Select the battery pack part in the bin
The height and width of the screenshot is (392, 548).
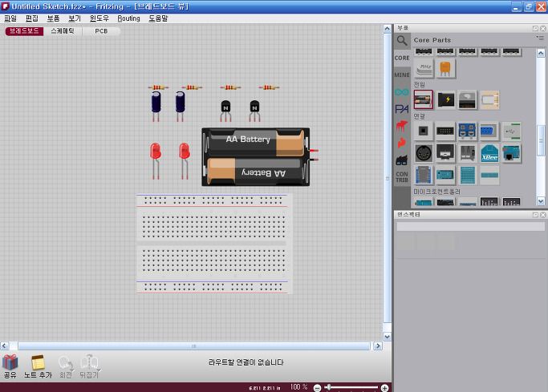coord(424,100)
